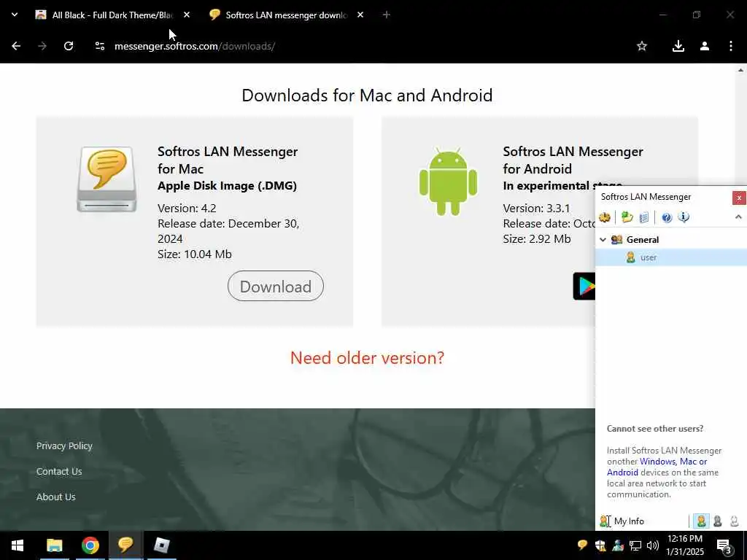Select the General group icon
This screenshot has height=560, width=747.
click(x=616, y=239)
